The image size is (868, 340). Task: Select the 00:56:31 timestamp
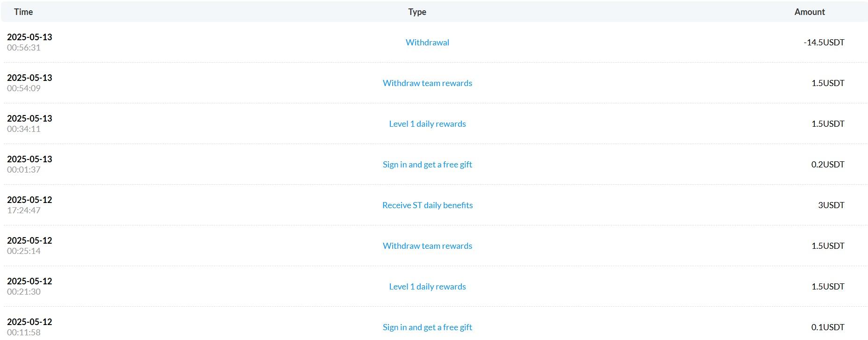coord(24,47)
